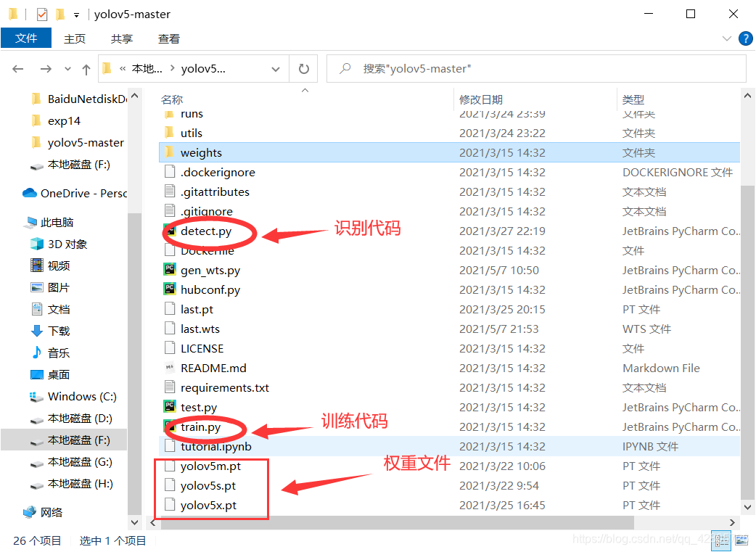Select 本地磁盘 (G:) drive
Image resolution: width=756 pixels, height=552 pixels.
tap(71, 462)
